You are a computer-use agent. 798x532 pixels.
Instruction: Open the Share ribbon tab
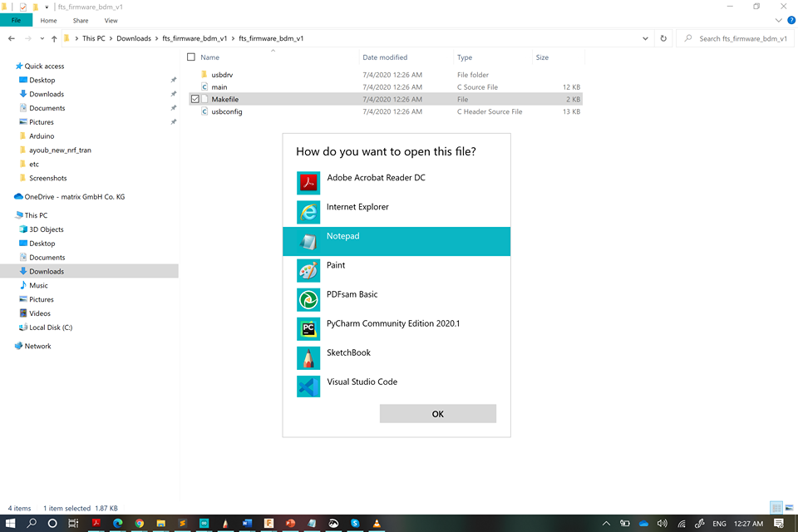(x=81, y=20)
